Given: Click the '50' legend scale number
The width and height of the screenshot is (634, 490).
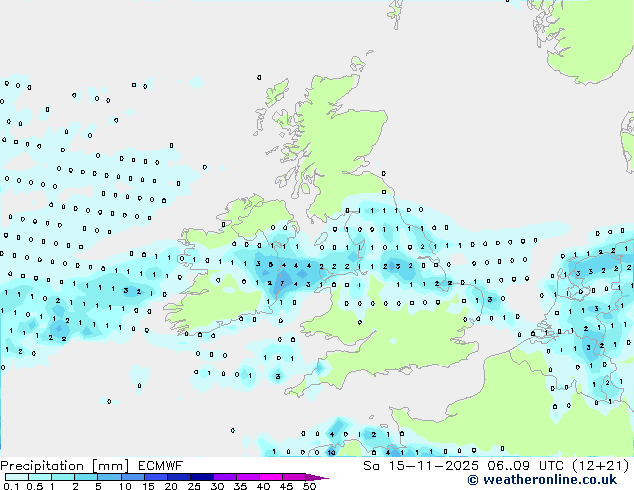Looking at the screenshot, I should click(x=310, y=486).
